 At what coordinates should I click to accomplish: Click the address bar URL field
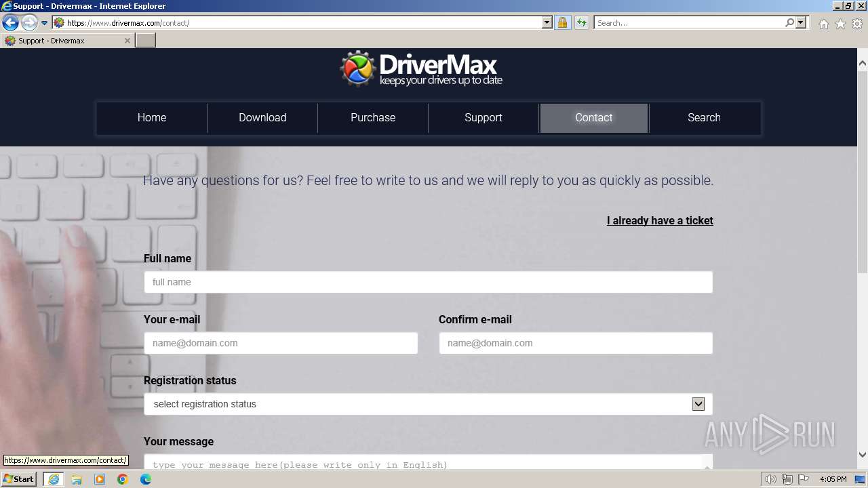coord(303,22)
